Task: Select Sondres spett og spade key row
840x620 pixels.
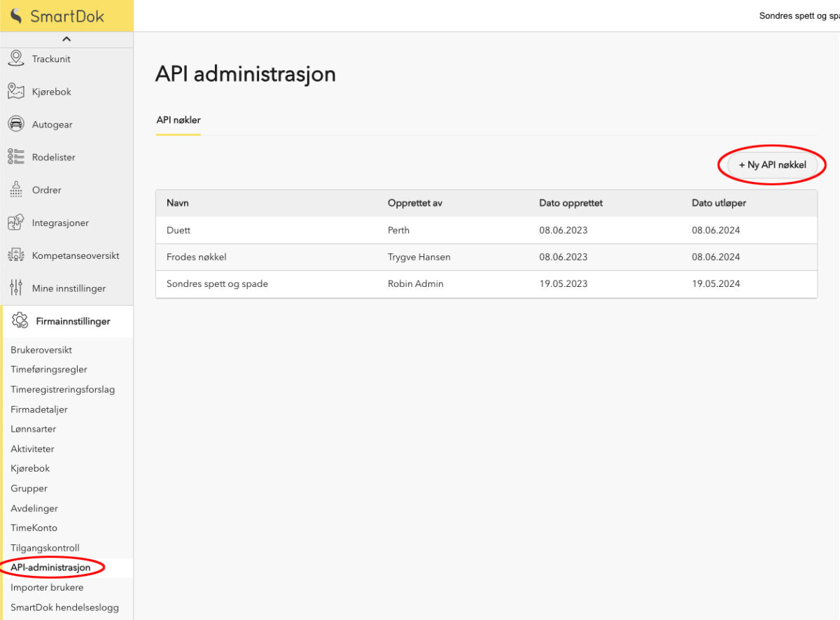Action: click(x=486, y=284)
